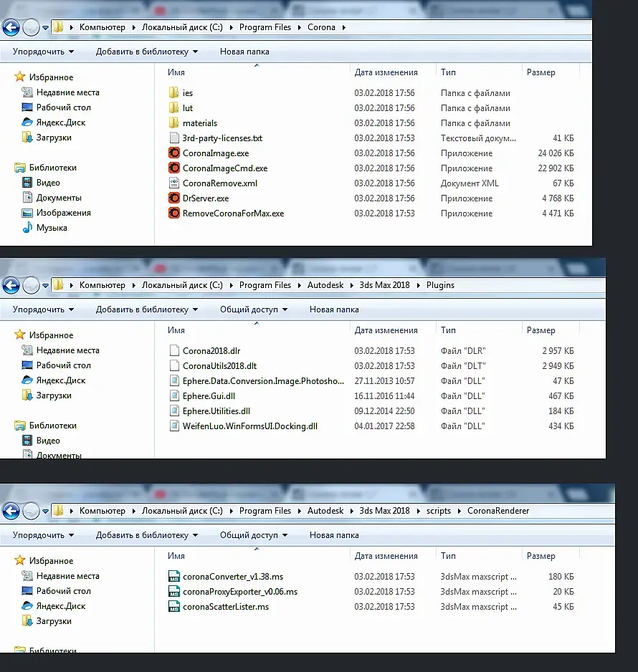Select DrServer.exe icon
This screenshot has height=672, width=638.
pyautogui.click(x=173, y=198)
